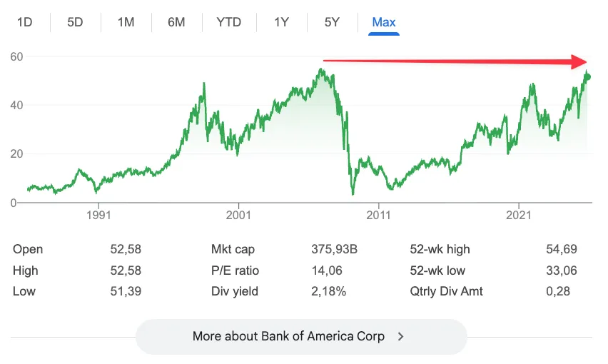The width and height of the screenshot is (608, 364).
Task: Select the P/E ratio label
Action: [235, 271]
